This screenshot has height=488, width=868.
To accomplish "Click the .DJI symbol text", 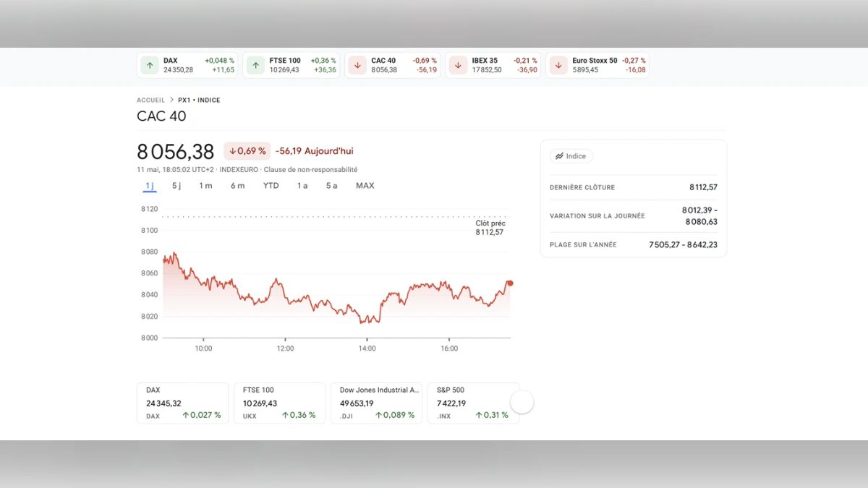I will 346,416.
